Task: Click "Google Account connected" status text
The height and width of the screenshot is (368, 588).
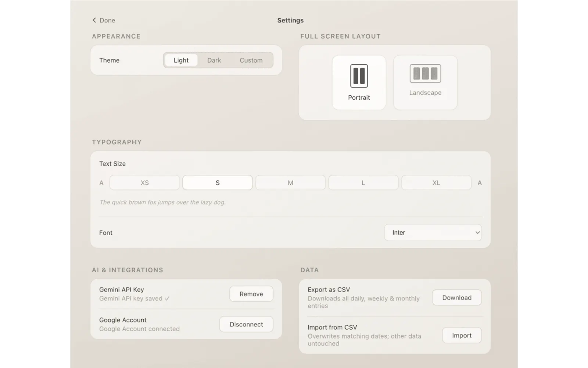Action: click(139, 329)
